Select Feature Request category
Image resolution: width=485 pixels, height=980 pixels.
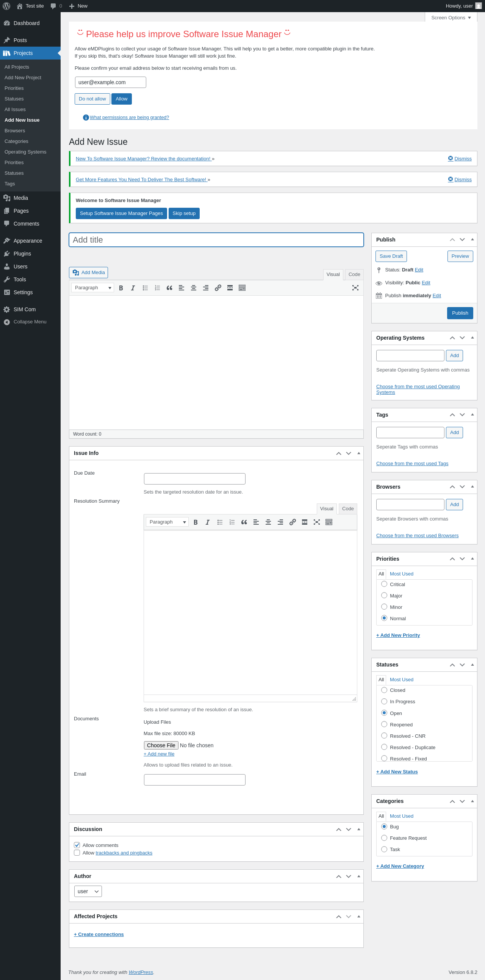[384, 838]
